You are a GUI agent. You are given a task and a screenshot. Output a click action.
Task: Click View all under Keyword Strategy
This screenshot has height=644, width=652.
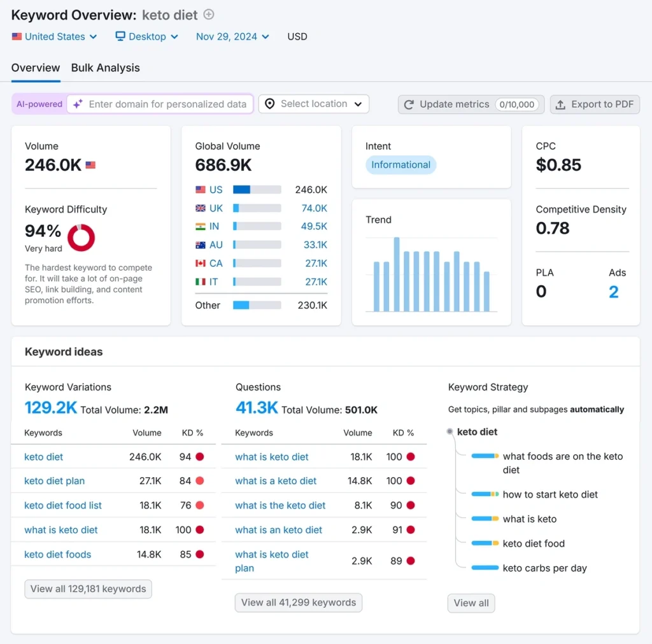(471, 603)
